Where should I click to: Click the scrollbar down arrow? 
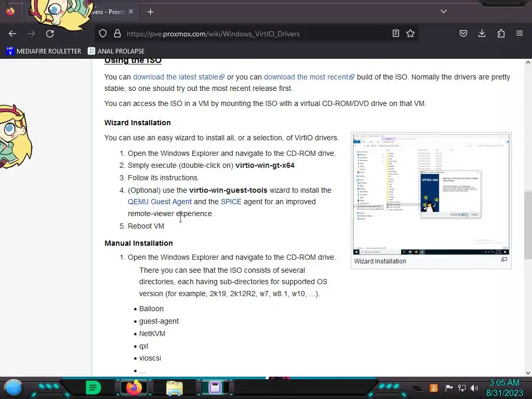coord(528,373)
